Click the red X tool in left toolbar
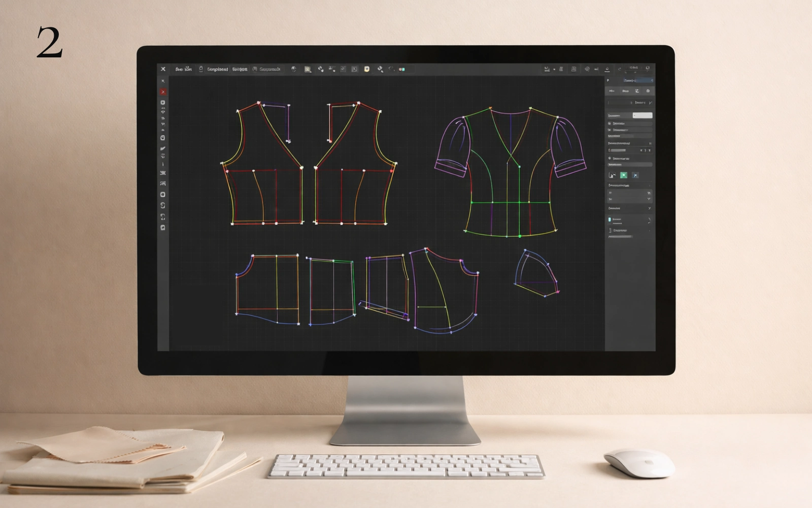812x508 pixels. (163, 92)
